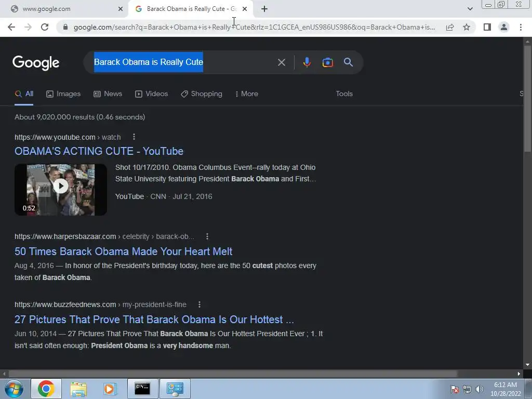The height and width of the screenshot is (399, 532).
Task: Click the taskbar clock showing 6:12 AM
Action: coord(506,389)
